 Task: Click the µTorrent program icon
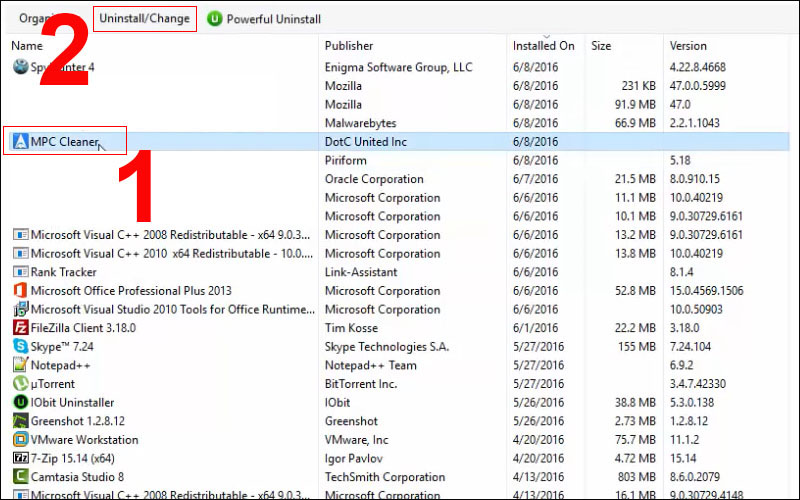click(x=20, y=384)
